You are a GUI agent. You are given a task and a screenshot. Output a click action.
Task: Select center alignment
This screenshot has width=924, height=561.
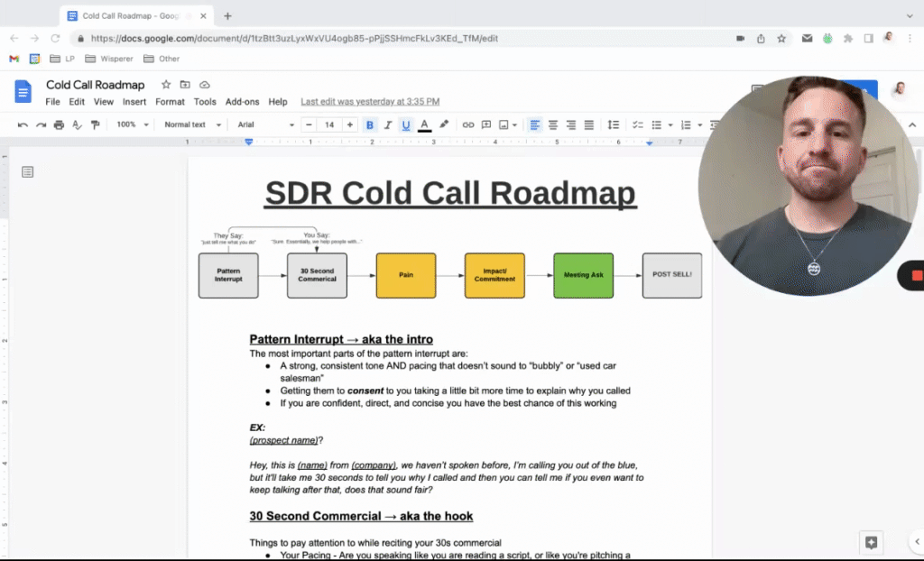[x=553, y=124]
